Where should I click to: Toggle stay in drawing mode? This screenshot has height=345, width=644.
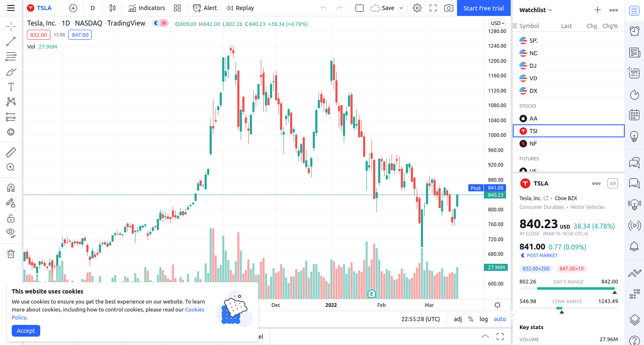(x=11, y=203)
